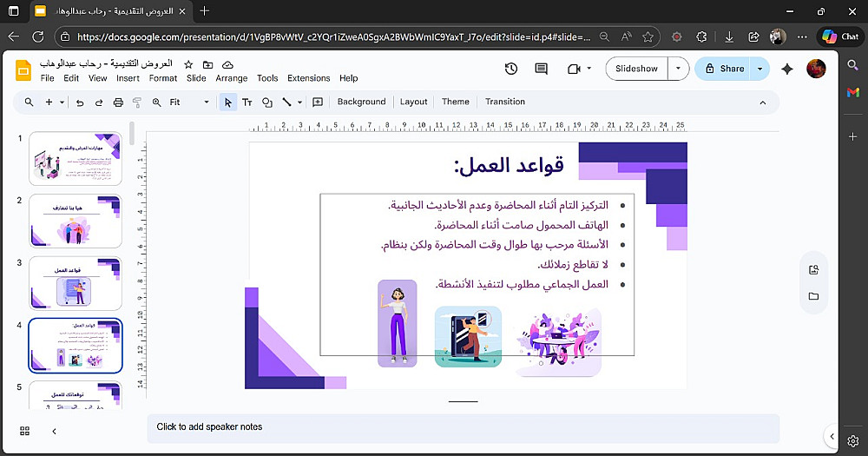Click the Transition button

[505, 102]
